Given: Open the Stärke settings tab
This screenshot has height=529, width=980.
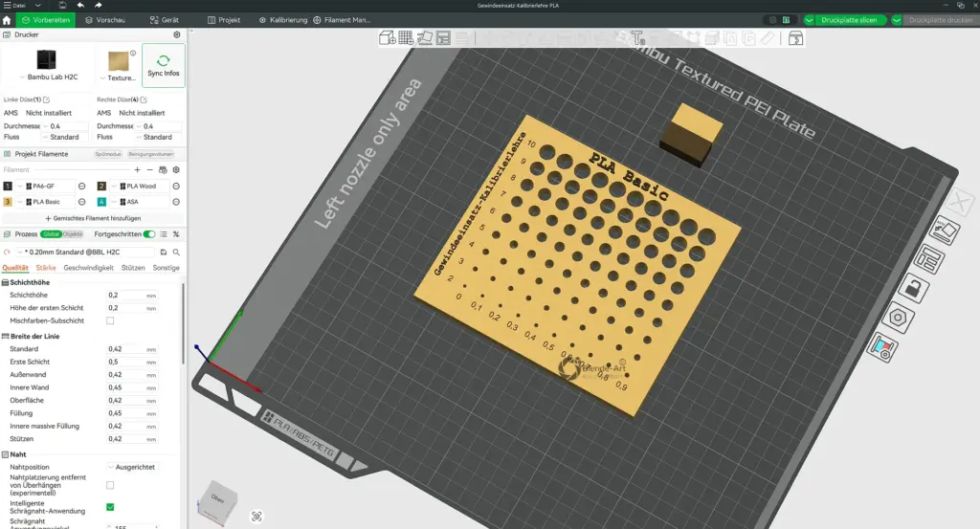Looking at the screenshot, I should pyautogui.click(x=46, y=268).
